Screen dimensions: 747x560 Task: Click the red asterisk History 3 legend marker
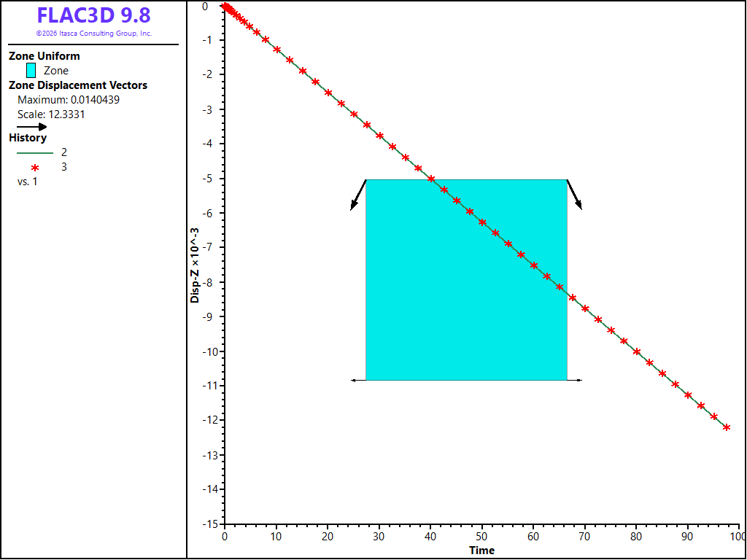[35, 167]
